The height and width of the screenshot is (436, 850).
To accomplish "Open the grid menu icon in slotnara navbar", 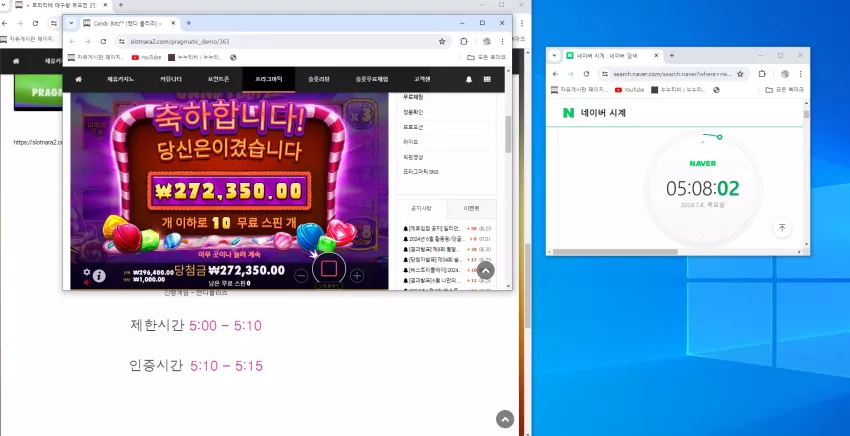I will [x=487, y=79].
